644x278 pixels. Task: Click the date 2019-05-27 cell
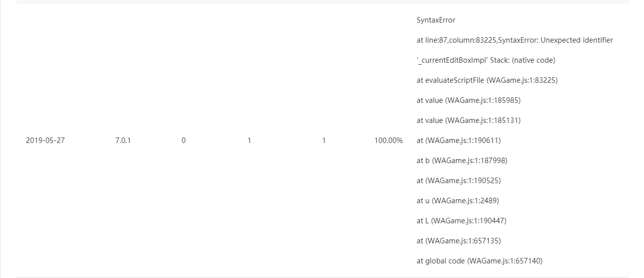pos(45,141)
